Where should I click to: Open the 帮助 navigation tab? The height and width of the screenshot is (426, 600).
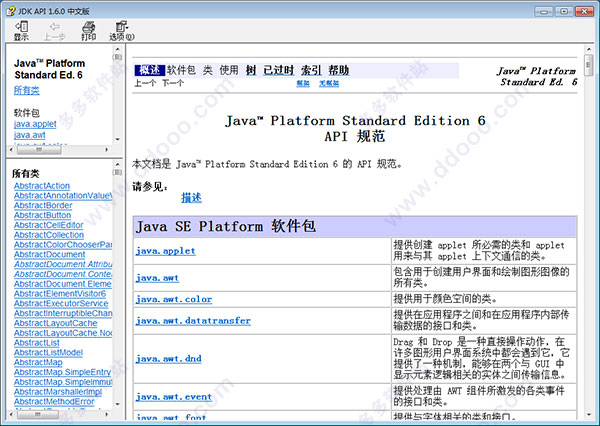tap(339, 70)
